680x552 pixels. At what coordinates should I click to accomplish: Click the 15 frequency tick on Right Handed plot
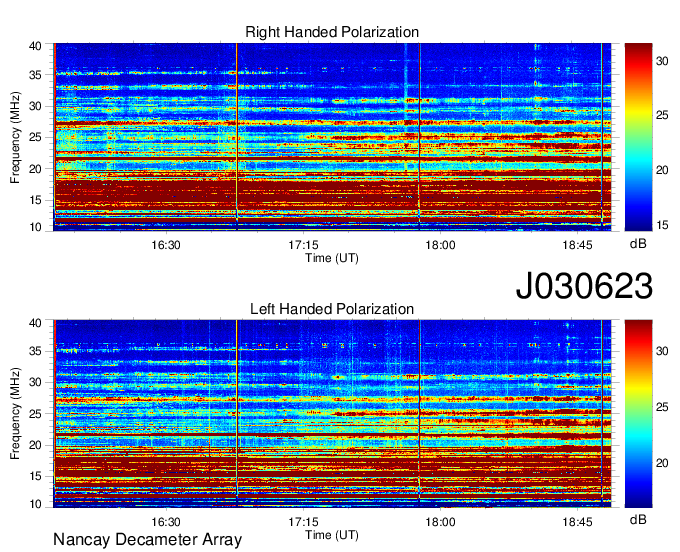coord(35,200)
